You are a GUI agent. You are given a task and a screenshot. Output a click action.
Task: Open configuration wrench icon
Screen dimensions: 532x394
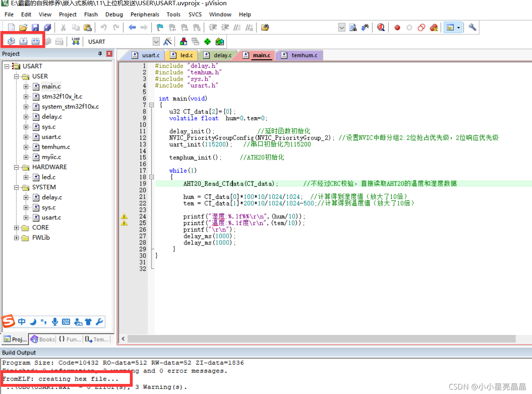472,27
